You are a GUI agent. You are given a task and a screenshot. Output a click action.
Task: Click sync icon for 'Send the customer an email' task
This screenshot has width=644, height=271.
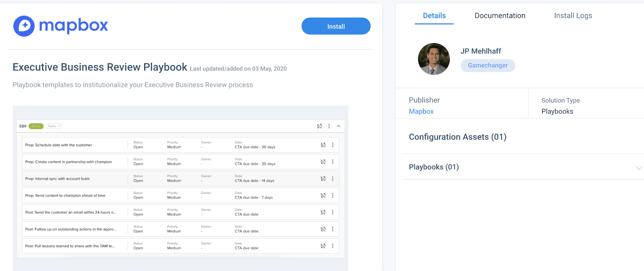point(323,212)
